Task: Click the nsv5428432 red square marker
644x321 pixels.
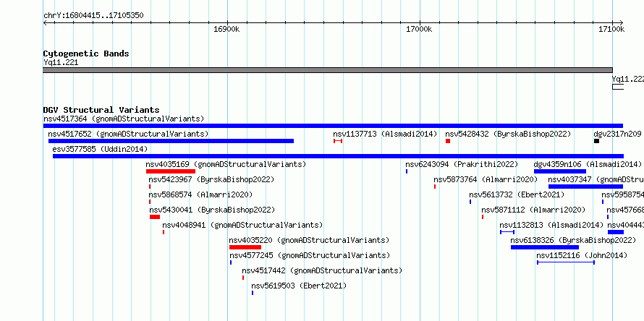Action: point(448,141)
